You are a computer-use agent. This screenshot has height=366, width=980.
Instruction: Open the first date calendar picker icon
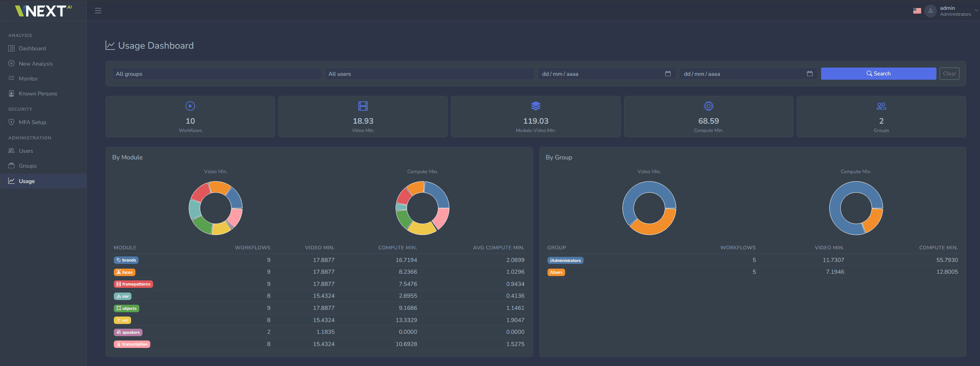pyautogui.click(x=668, y=73)
